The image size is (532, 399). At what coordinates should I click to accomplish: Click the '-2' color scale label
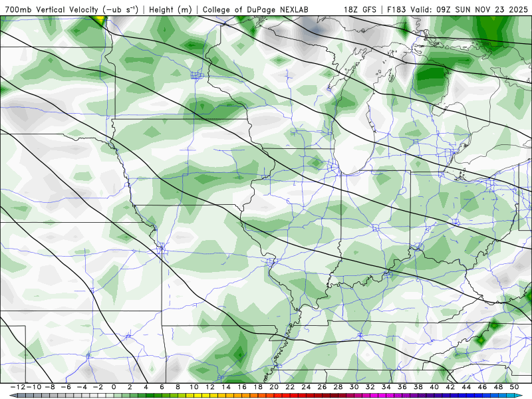click(98, 387)
